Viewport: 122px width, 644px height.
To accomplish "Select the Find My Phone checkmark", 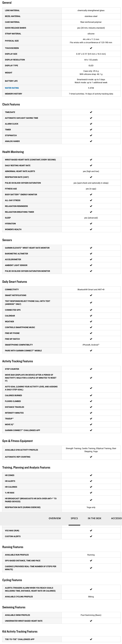I will point(91,333).
